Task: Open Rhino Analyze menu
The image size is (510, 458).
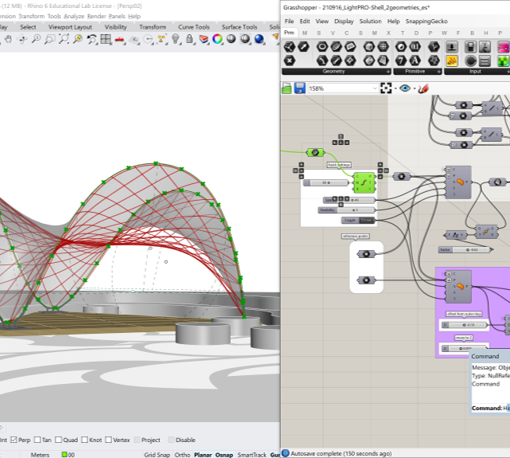Action: coord(74,16)
